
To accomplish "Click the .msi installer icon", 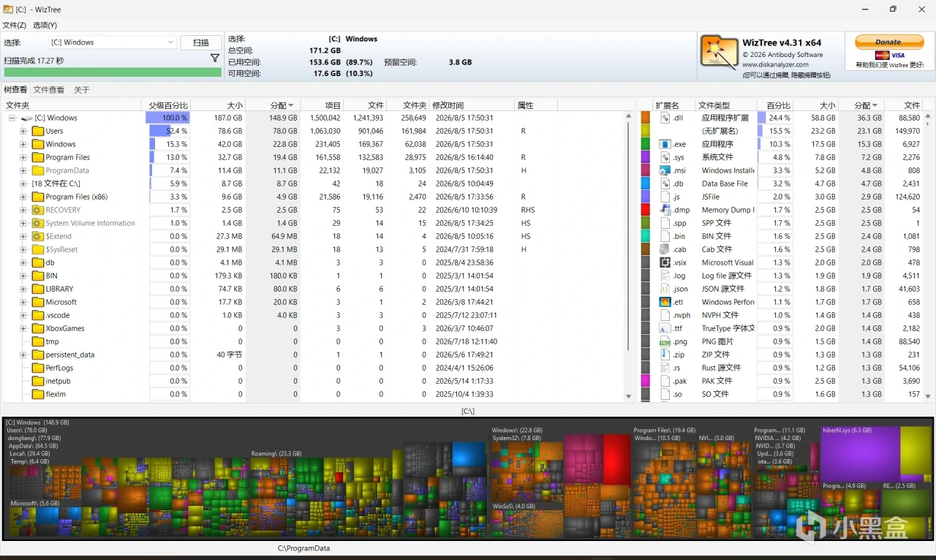I will (x=665, y=170).
